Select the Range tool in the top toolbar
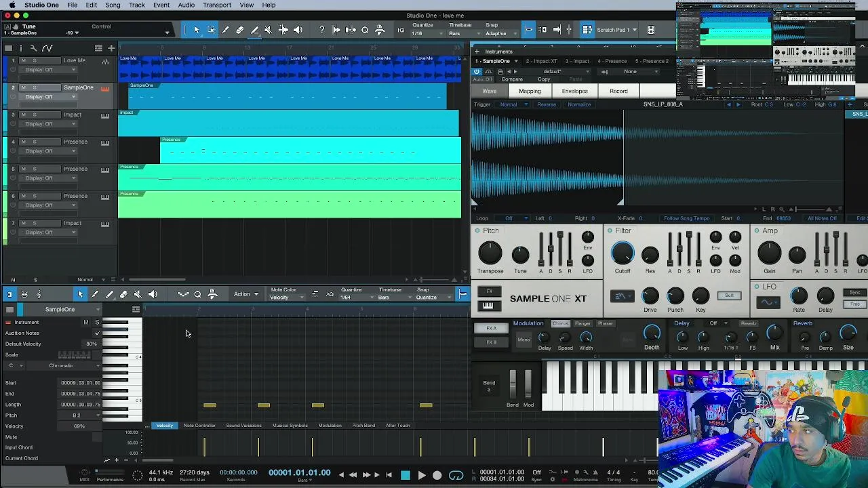 pyautogui.click(x=211, y=30)
